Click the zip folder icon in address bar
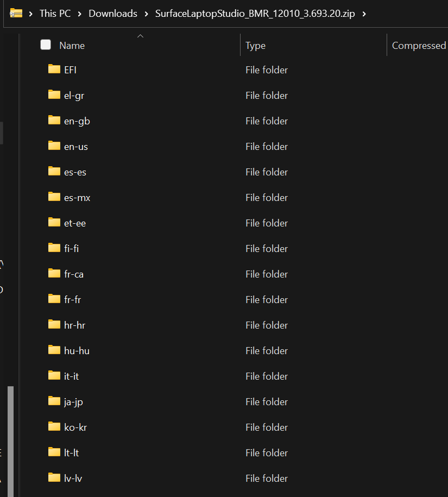This screenshot has width=448, height=497. click(16, 14)
